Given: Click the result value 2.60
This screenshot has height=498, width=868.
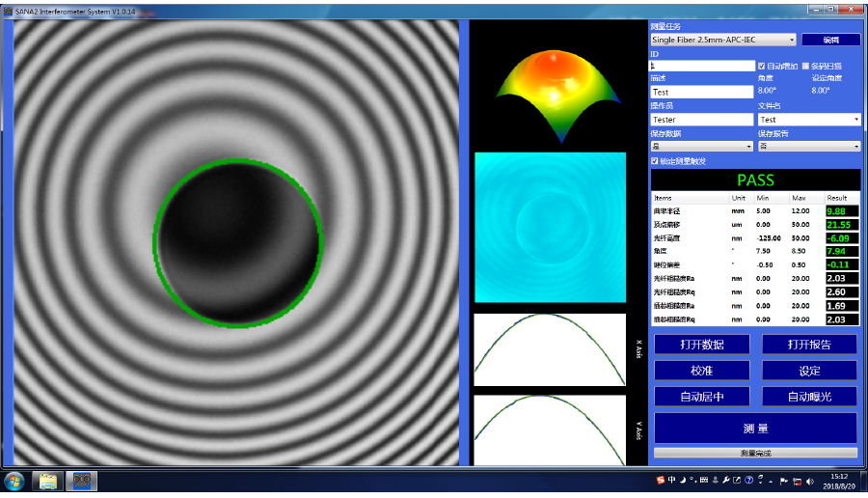Looking at the screenshot, I should click(842, 291).
